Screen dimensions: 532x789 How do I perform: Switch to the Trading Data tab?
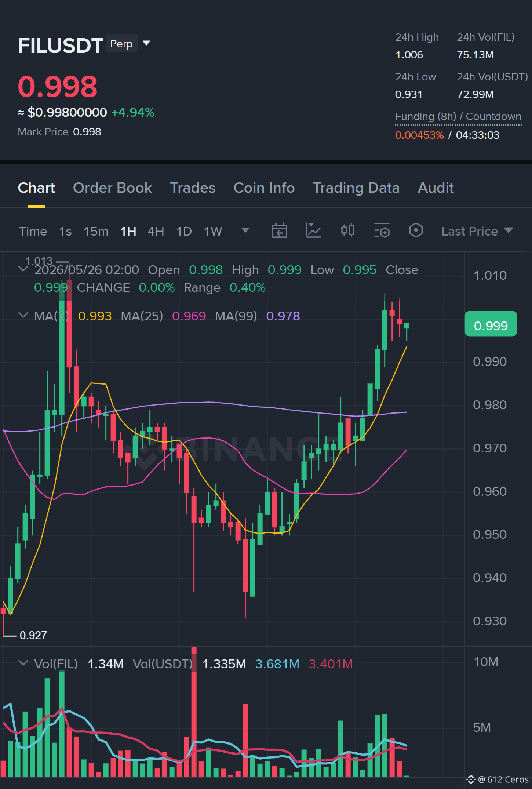[x=356, y=188]
